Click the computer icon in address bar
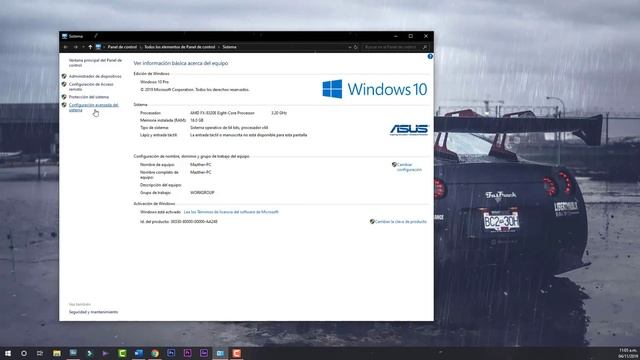This screenshot has height=360, width=640. point(98,47)
